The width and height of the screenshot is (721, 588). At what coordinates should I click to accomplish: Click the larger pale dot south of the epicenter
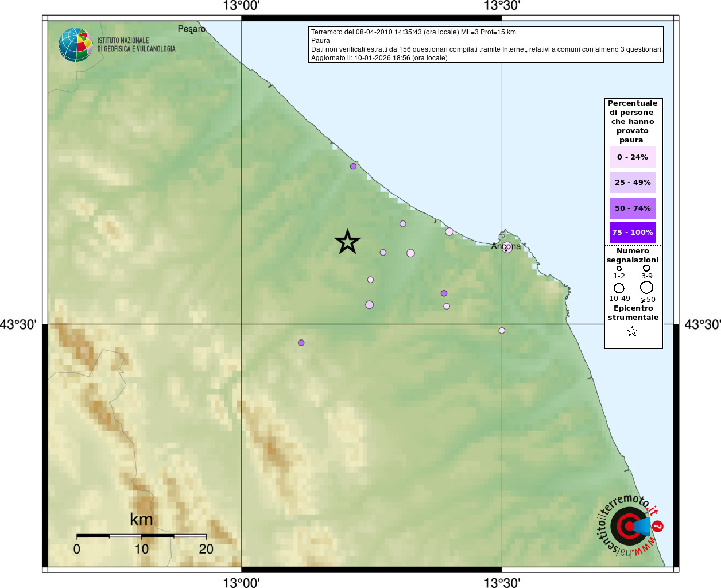pos(369,305)
